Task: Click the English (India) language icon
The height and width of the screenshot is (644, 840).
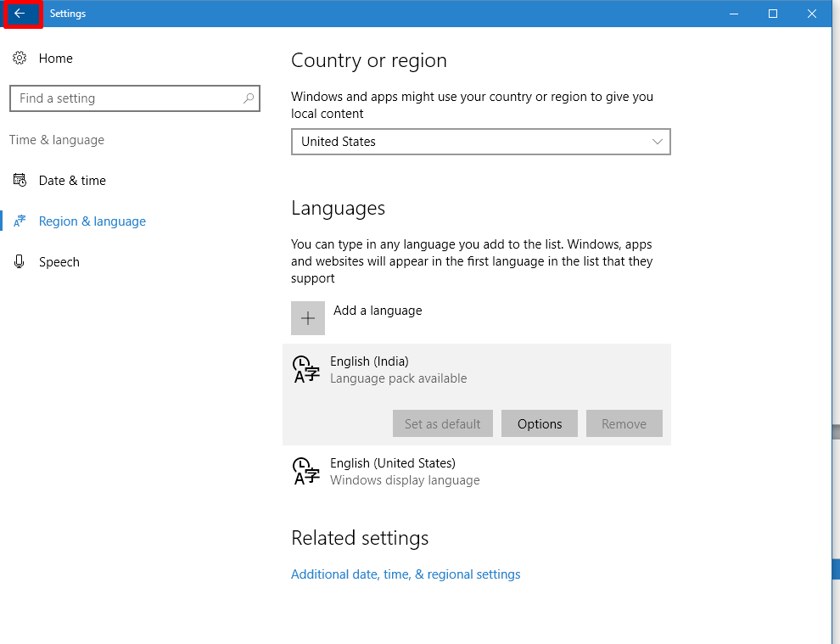Action: [306, 370]
